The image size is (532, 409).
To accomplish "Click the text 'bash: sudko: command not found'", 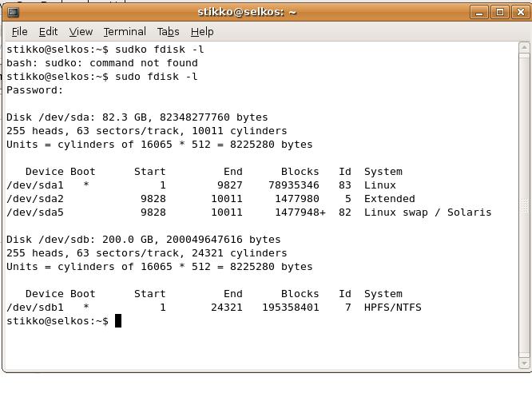I will click(101, 63).
